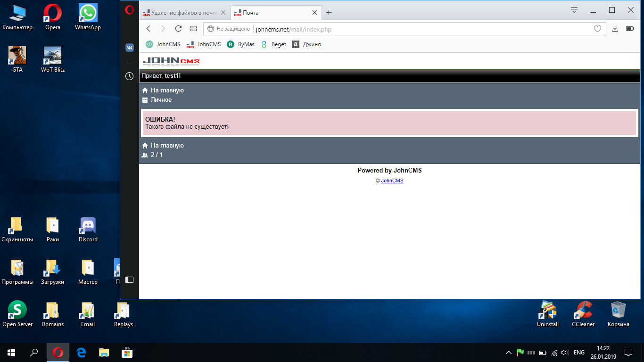Launch Microsoft Edge from the taskbar
Image resolution: width=644 pixels, height=362 pixels.
[81, 353]
